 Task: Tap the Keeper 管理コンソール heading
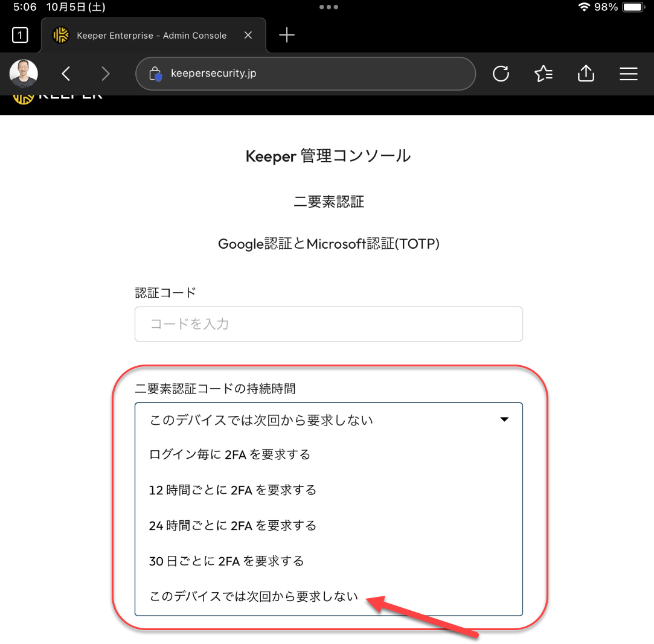pyautogui.click(x=329, y=156)
